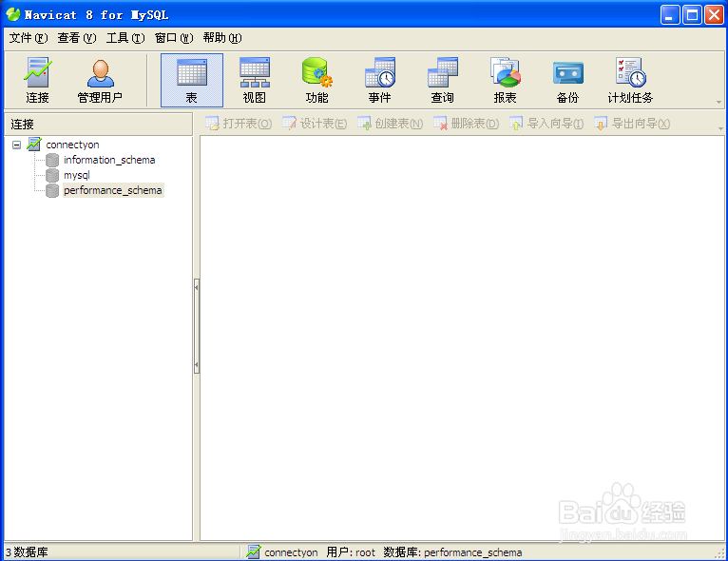Select the 表 (Table) toolbar icon

pyautogui.click(x=192, y=80)
